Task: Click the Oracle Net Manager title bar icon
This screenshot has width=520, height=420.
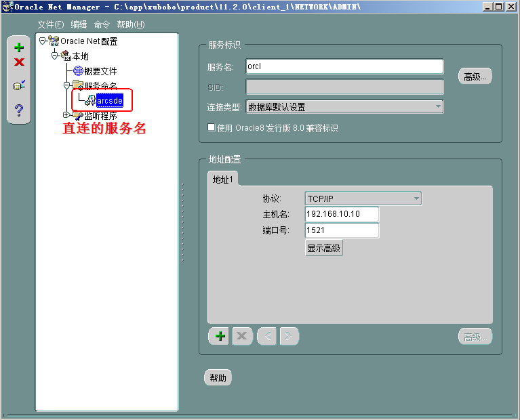Action: click(7, 7)
